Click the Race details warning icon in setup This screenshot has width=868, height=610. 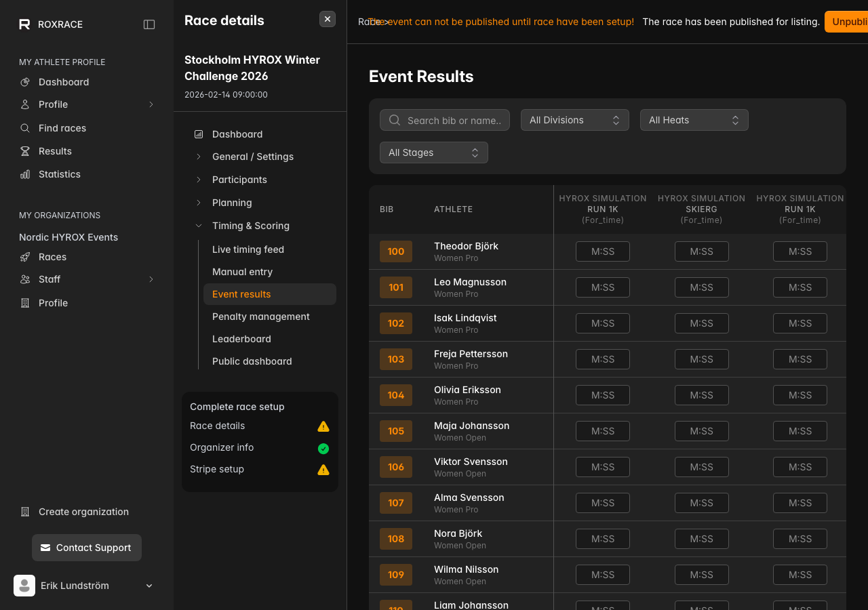(323, 426)
